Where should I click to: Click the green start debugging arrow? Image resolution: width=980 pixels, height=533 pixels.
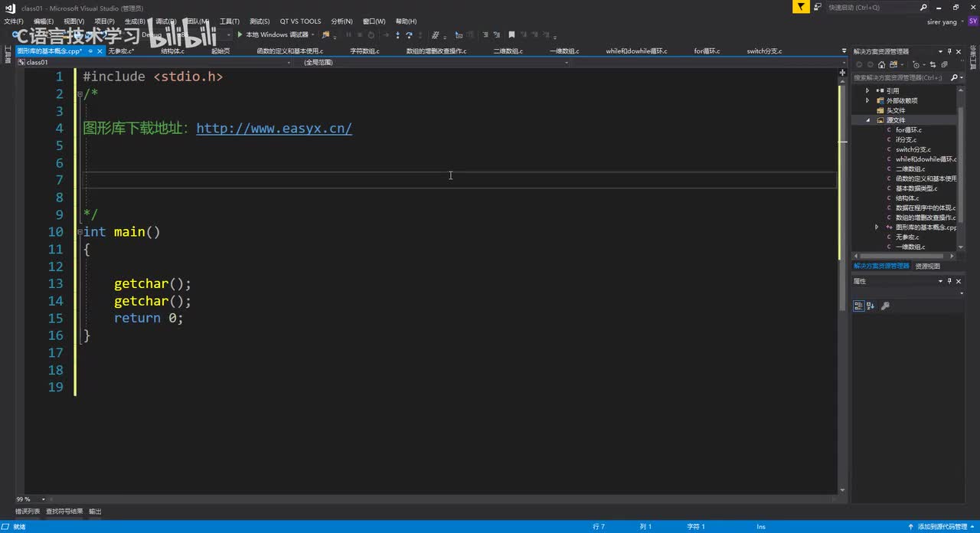point(240,34)
